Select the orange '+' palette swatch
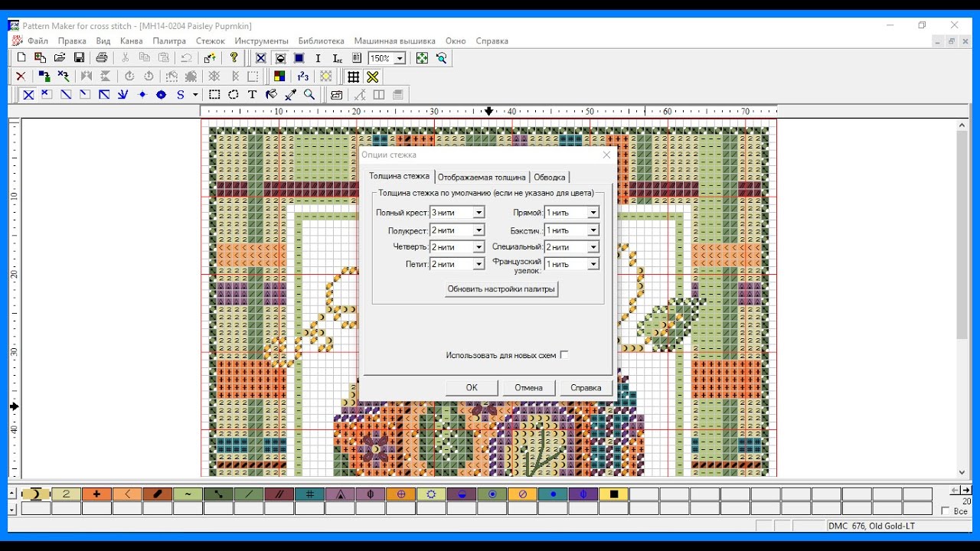980x551 pixels. 96,494
